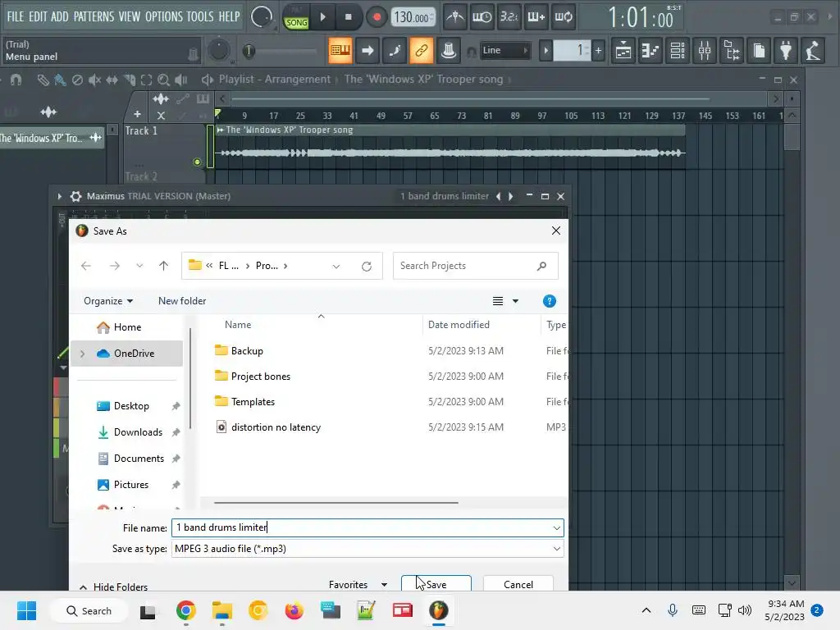Open the plugin picker plug icon
The width and height of the screenshot is (840, 630).
786,51
